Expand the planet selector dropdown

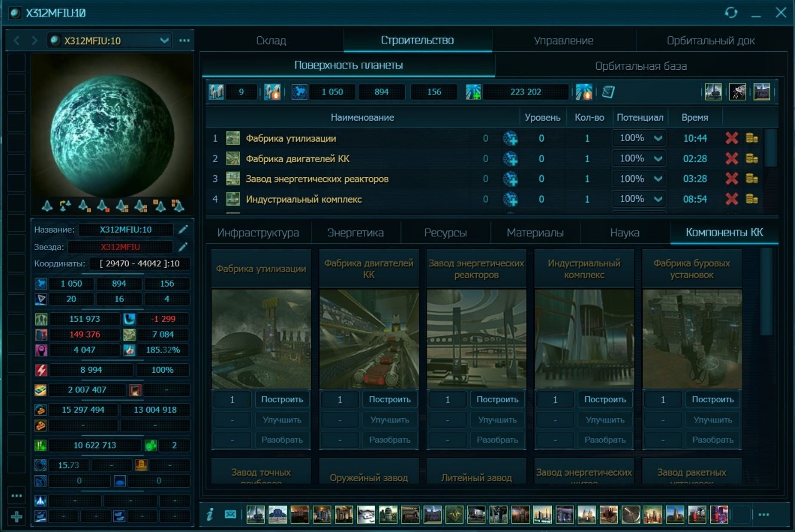tap(164, 40)
